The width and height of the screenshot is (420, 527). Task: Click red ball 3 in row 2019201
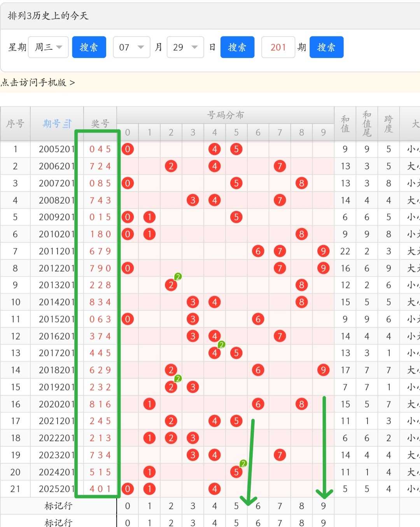coord(192,387)
